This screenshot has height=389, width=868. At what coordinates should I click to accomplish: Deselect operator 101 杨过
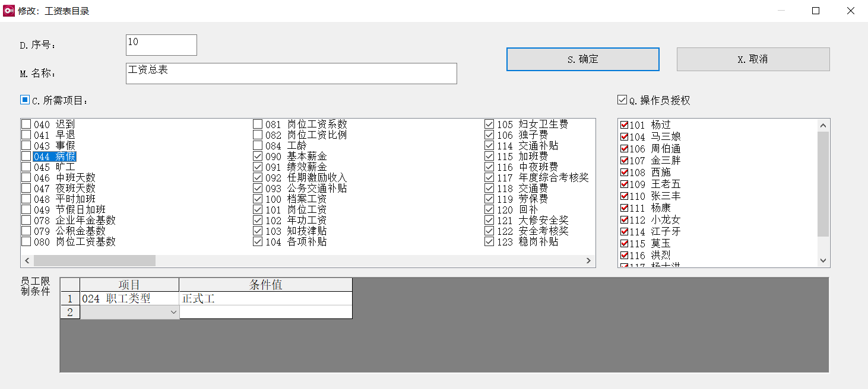(x=623, y=125)
